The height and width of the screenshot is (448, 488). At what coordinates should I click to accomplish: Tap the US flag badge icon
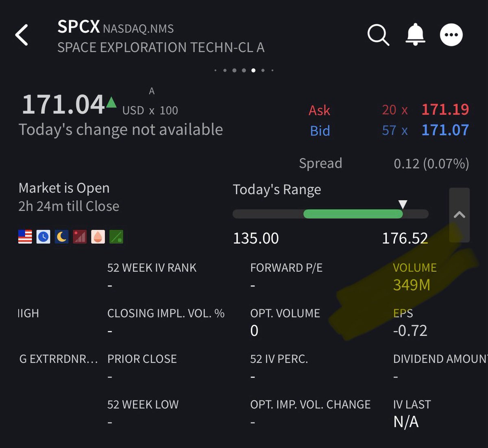coord(25,237)
